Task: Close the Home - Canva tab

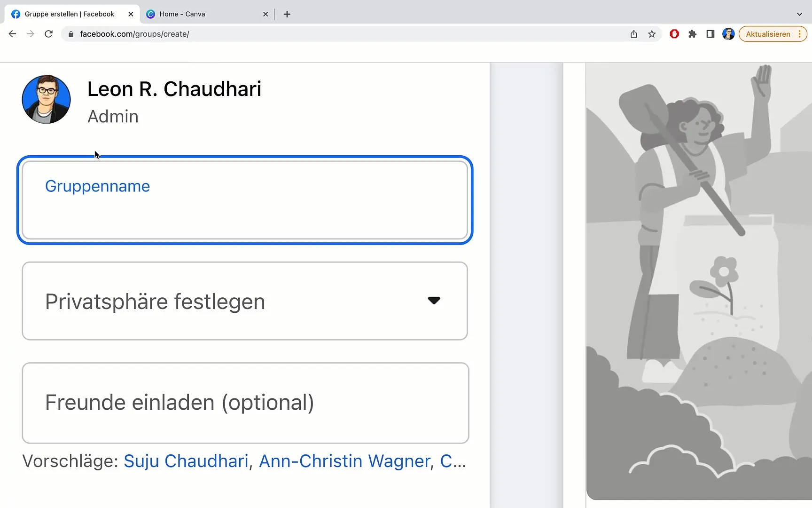Action: tap(265, 14)
